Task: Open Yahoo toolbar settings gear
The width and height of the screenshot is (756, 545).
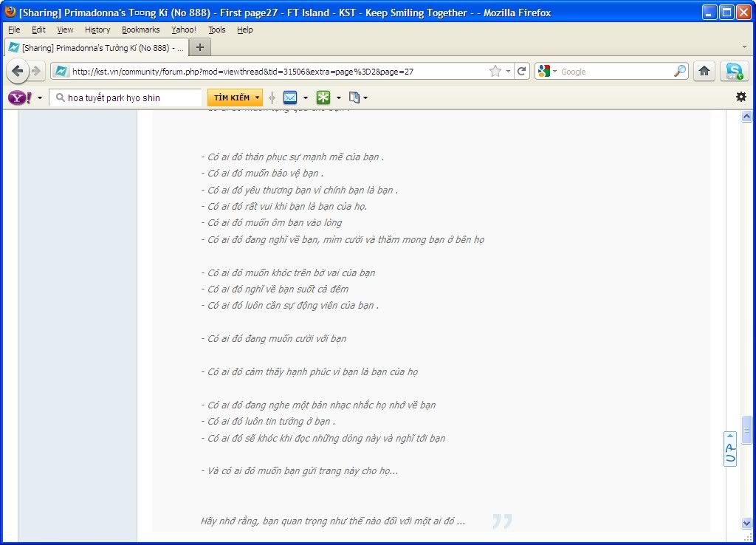Action: pyautogui.click(x=741, y=97)
